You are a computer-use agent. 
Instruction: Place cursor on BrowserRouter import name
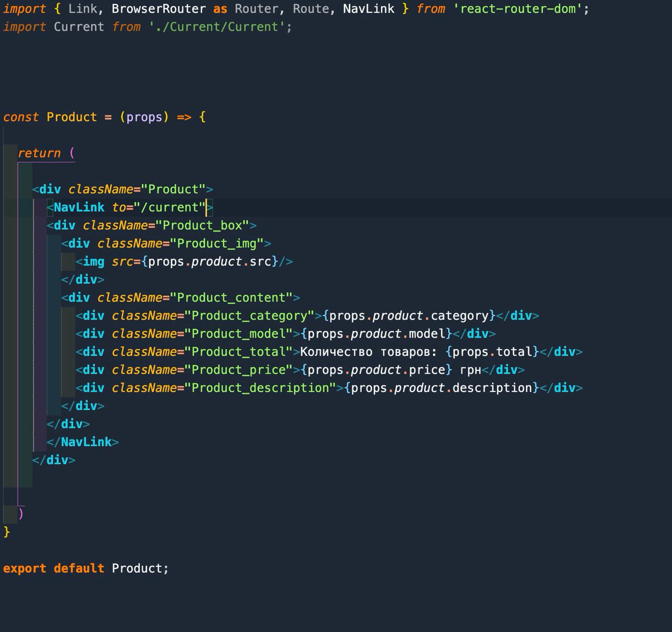click(x=159, y=9)
